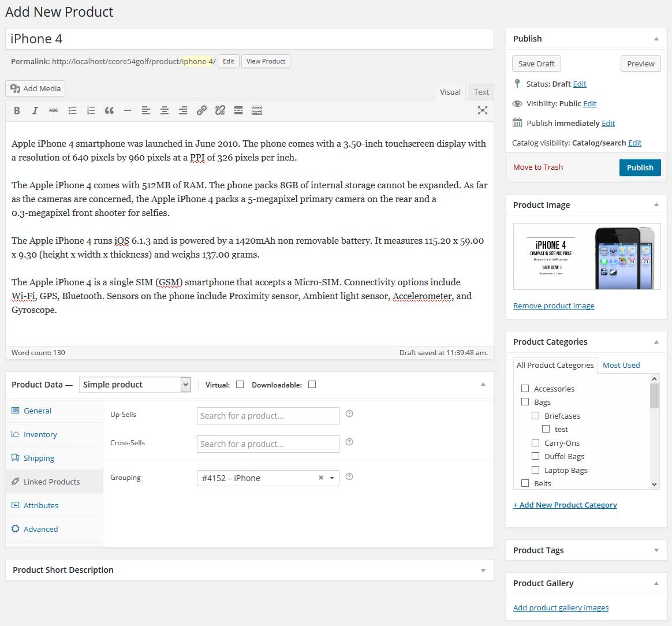Image resolution: width=672 pixels, height=626 pixels.
Task: Enable the Virtual product checkbox
Action: pos(240,384)
